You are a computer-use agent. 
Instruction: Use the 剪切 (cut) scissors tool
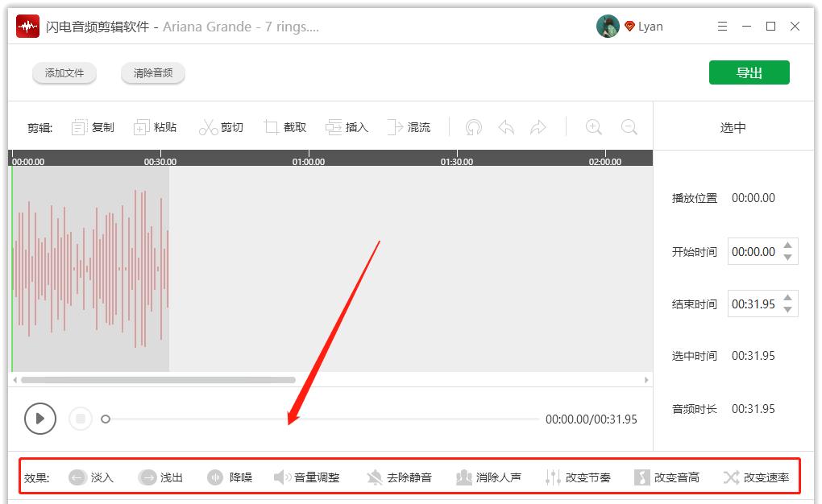[x=222, y=126]
